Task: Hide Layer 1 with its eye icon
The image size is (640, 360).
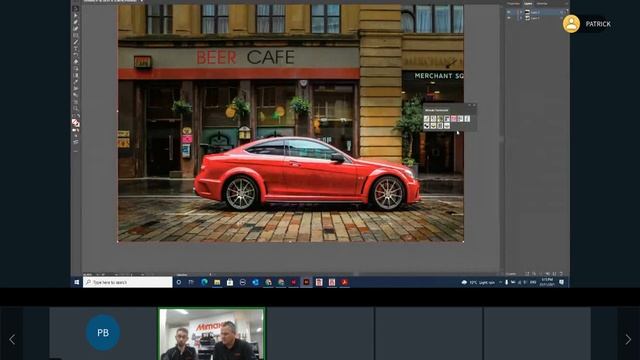Action: click(509, 18)
